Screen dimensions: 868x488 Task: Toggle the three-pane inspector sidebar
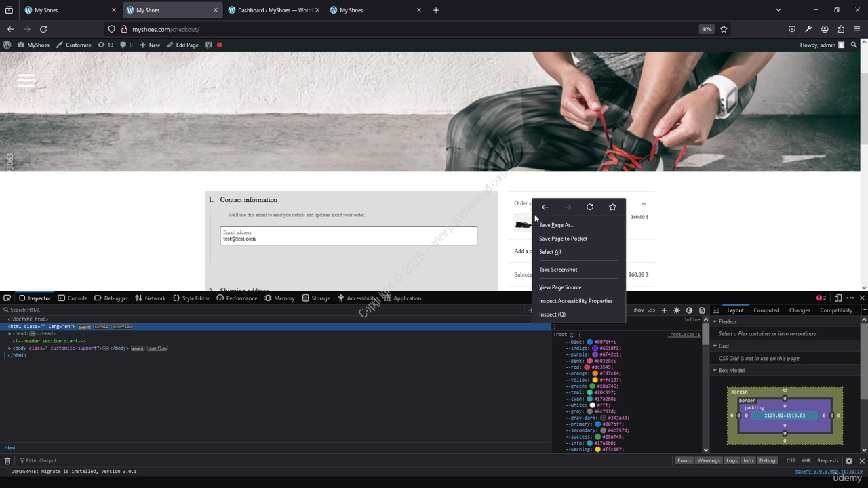point(715,310)
